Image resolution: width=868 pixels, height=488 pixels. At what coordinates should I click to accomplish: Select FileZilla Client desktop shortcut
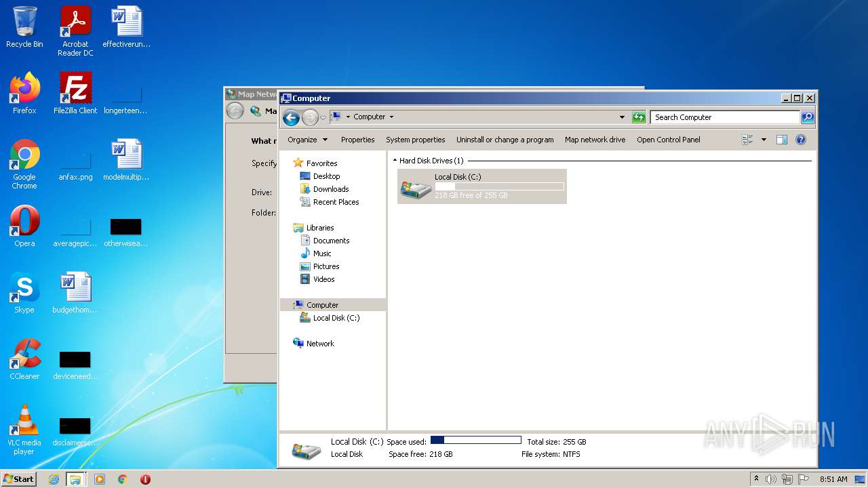click(75, 94)
